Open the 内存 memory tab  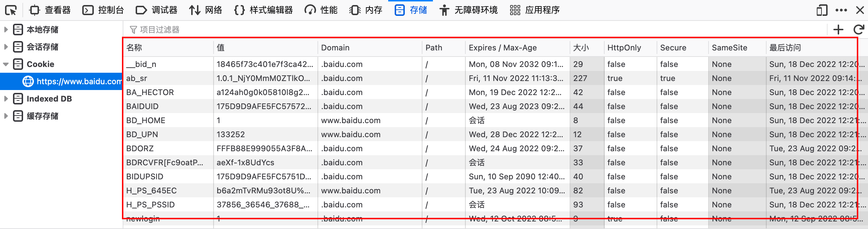pos(366,10)
